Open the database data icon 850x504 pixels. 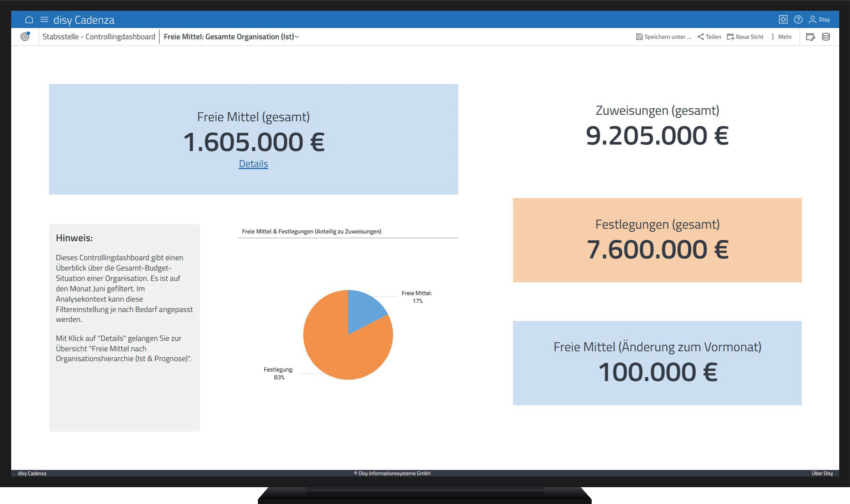point(826,37)
